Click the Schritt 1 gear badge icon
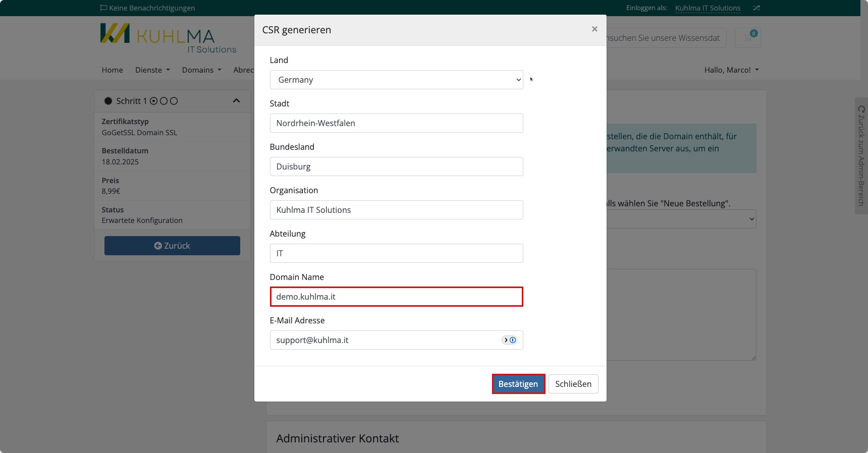868x453 pixels. 108,101
